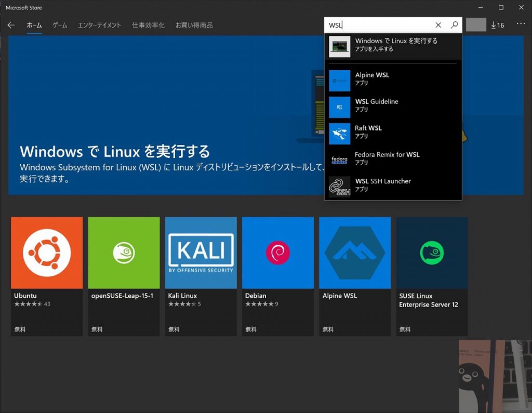Go back with the arrow icon
Viewport: 532px width, 413px height.
[x=11, y=25]
